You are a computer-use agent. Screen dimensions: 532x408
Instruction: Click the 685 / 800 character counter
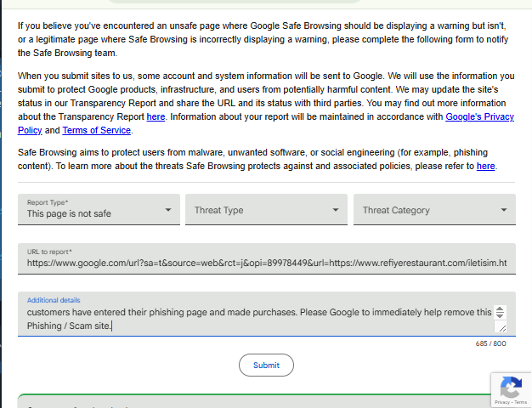490,344
